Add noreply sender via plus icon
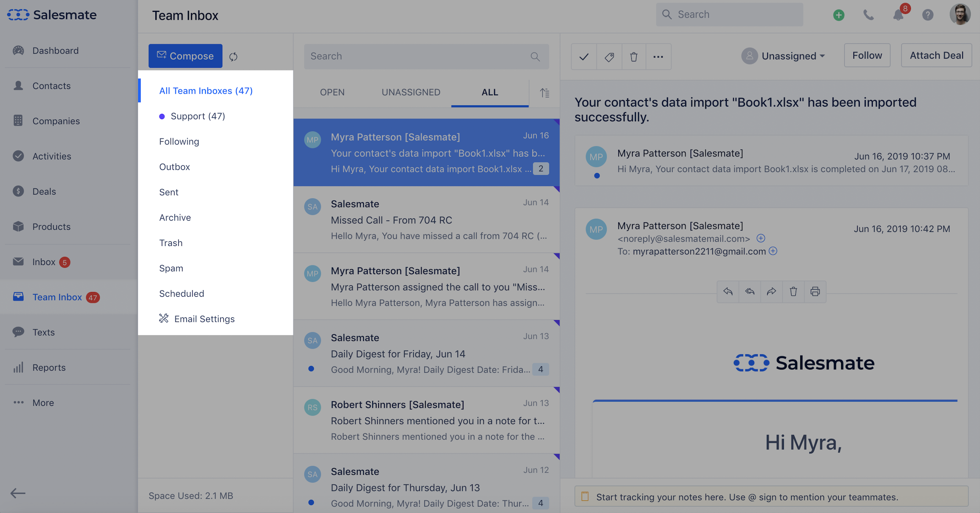 (x=761, y=238)
